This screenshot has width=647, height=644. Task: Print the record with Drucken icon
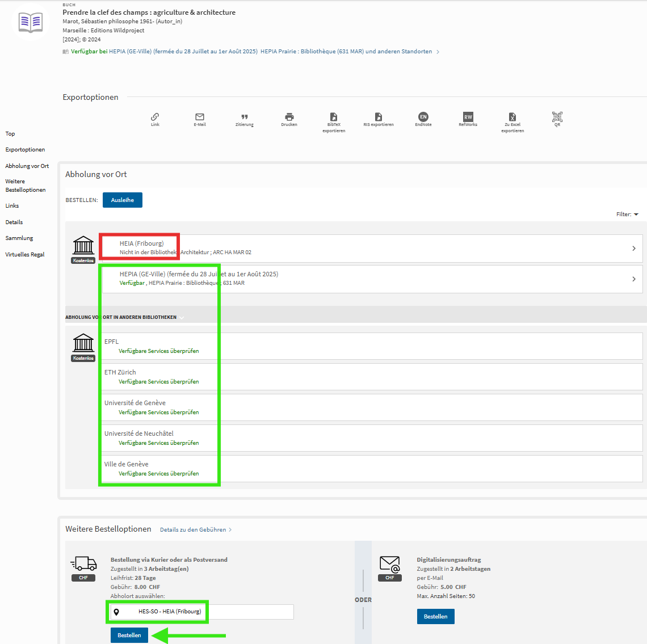pos(289,117)
